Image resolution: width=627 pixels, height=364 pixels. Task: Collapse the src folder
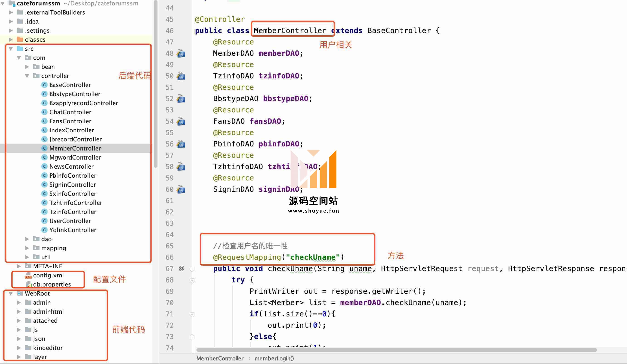11,49
